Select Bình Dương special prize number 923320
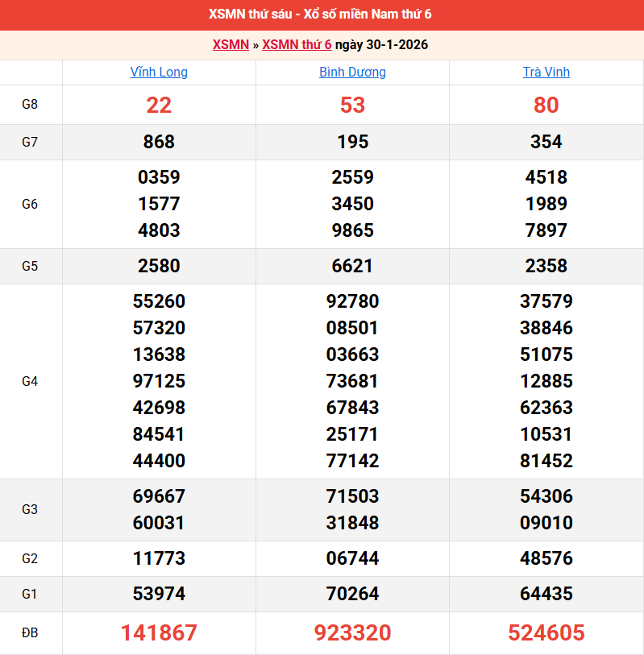The width and height of the screenshot is (644, 655). point(352,633)
